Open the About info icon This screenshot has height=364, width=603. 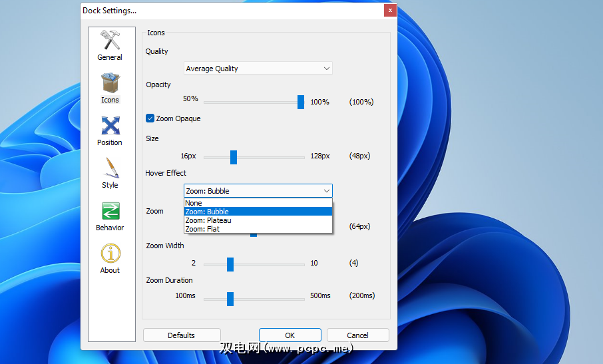110,254
